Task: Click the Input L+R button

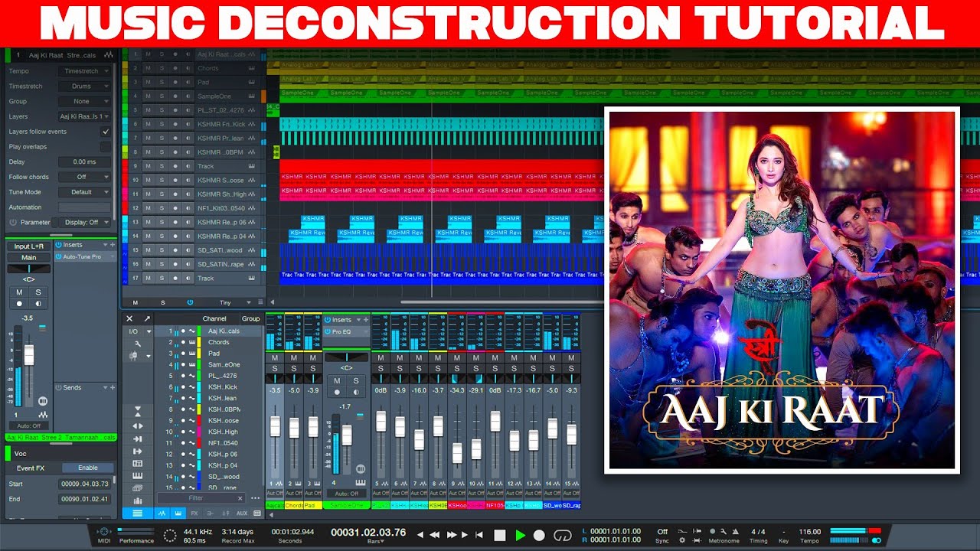Action: click(28, 246)
